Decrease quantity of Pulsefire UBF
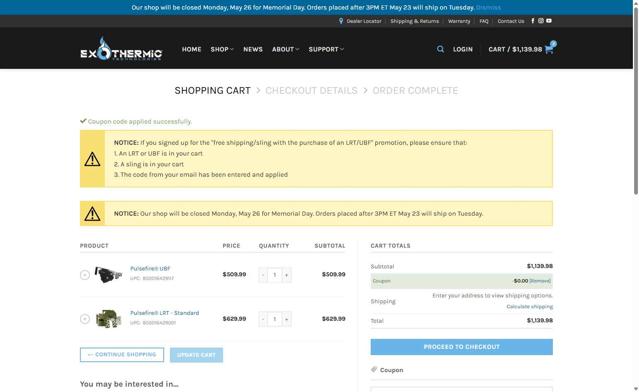 [x=263, y=275]
